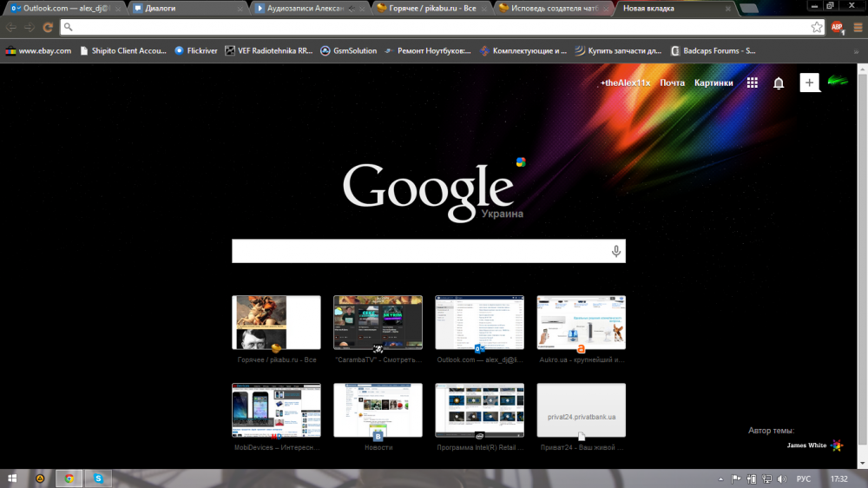The height and width of the screenshot is (488, 868).
Task: Click the Google apps grid icon
Action: click(x=753, y=83)
